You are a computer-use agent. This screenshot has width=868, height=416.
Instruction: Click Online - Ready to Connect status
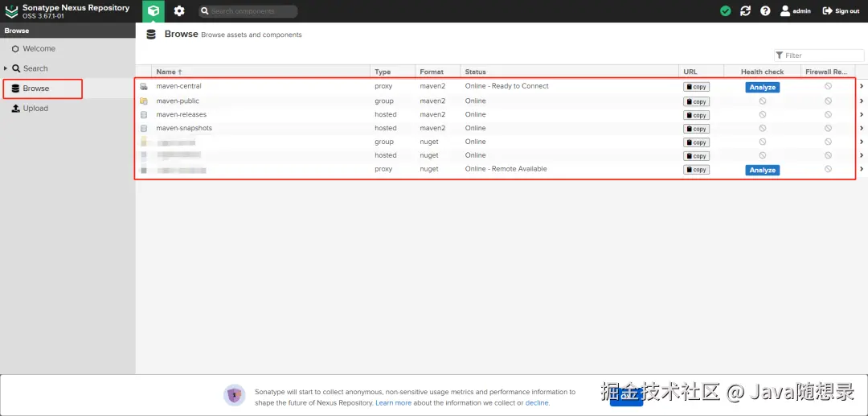pyautogui.click(x=506, y=86)
